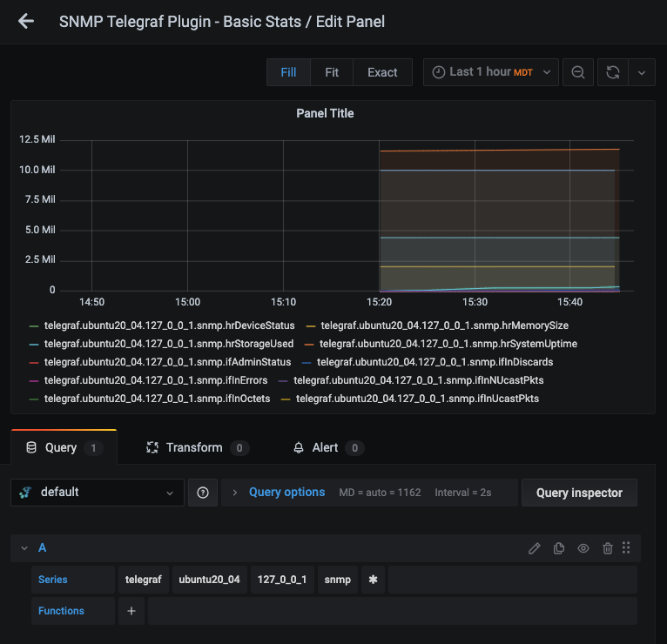Screen dimensions: 667x644
Task: Select the telegraf series segment
Action: click(x=144, y=580)
